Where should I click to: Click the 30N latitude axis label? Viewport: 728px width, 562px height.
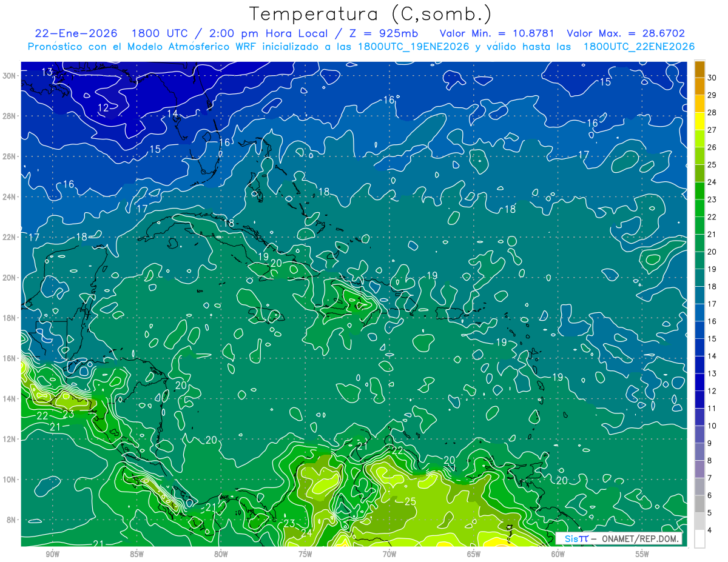pyautogui.click(x=8, y=75)
